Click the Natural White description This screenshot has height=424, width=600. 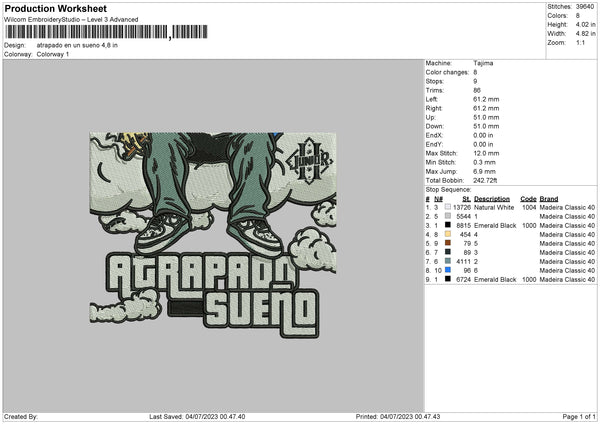pyautogui.click(x=494, y=207)
